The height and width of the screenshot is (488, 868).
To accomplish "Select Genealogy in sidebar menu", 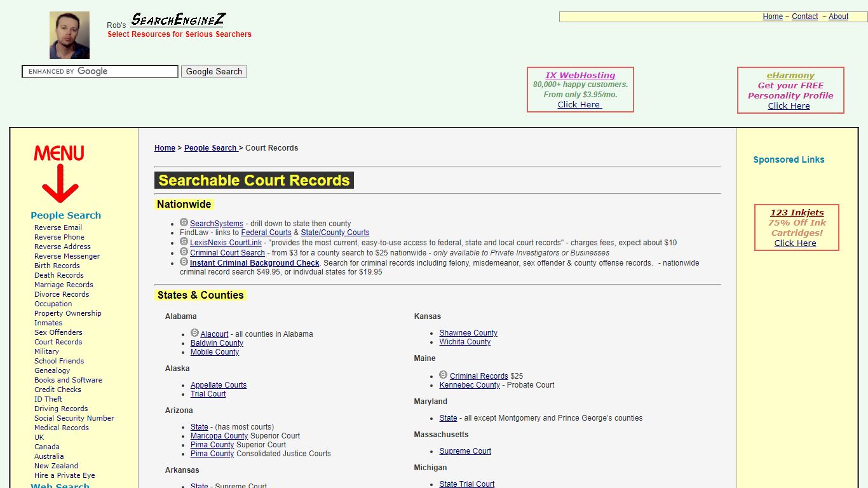I will coord(52,370).
